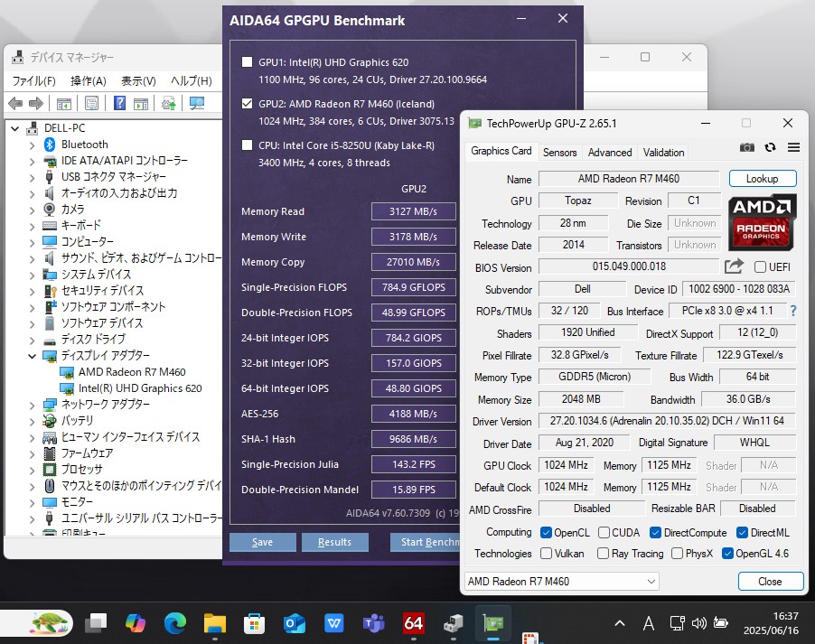Show hidden tray icons chevron

coord(620,622)
